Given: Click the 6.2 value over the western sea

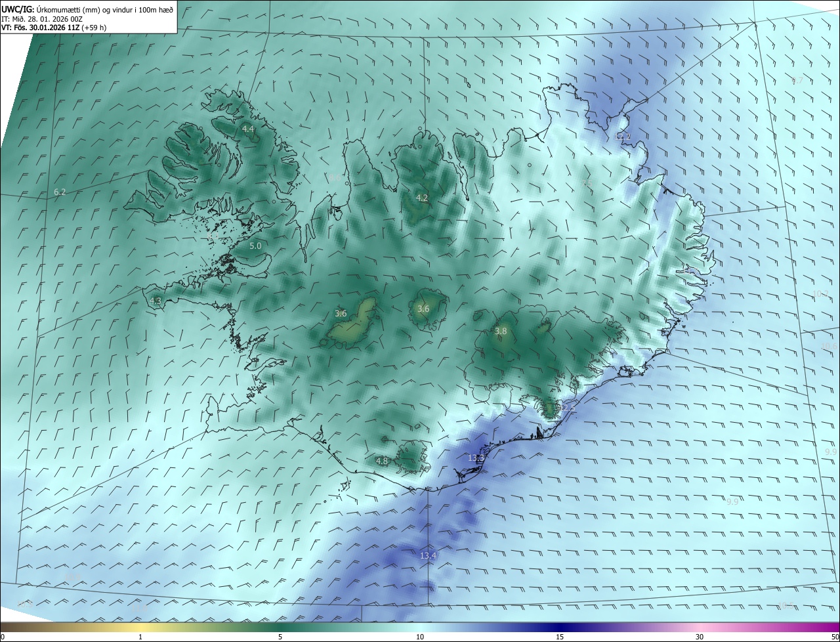Looking at the screenshot, I should [x=60, y=192].
